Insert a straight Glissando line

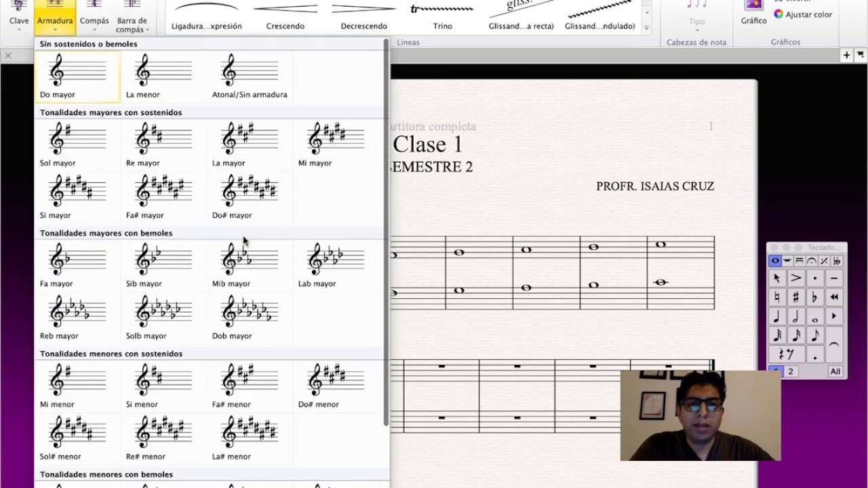point(521,16)
